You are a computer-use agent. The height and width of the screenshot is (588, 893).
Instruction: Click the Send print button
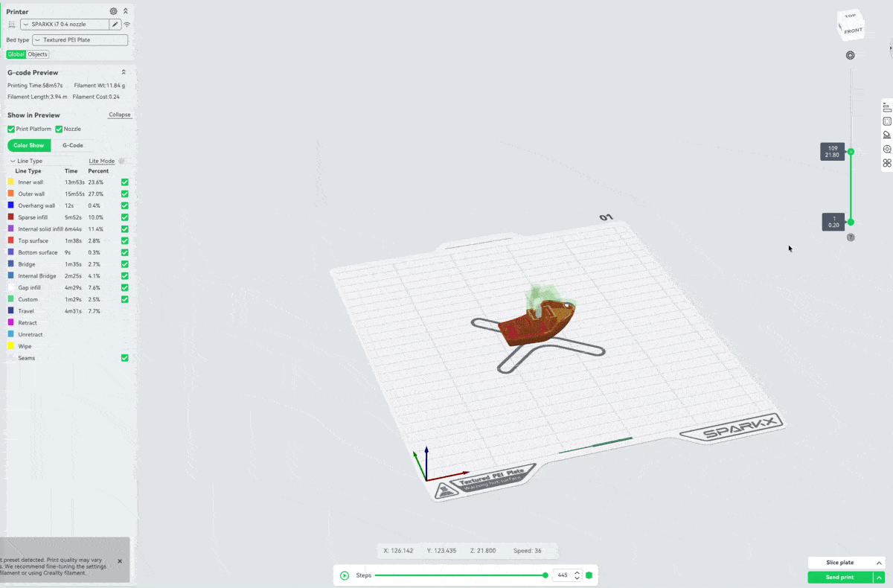click(x=839, y=578)
